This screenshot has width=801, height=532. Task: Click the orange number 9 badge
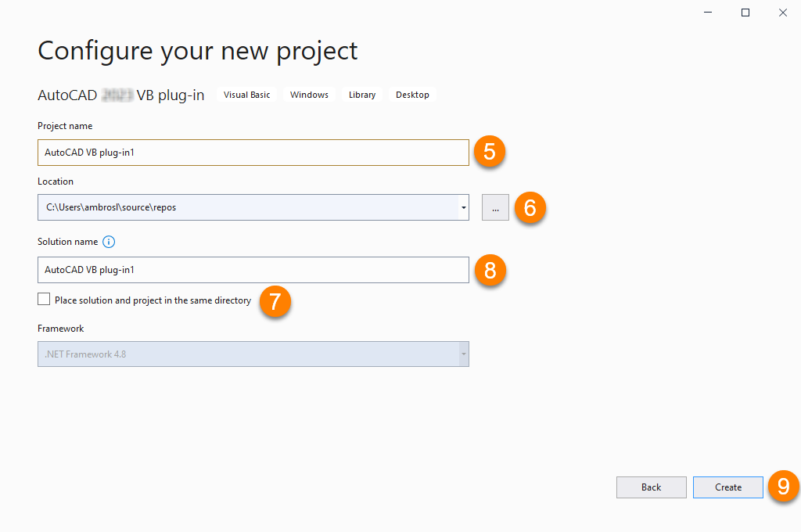(783, 487)
